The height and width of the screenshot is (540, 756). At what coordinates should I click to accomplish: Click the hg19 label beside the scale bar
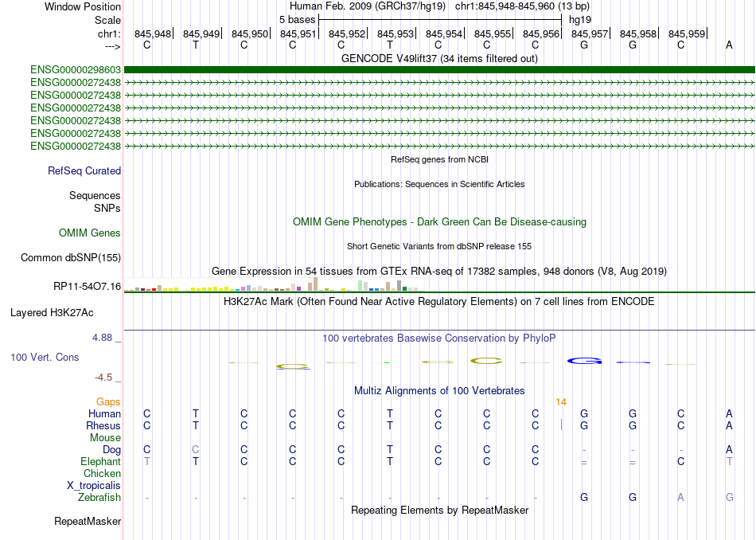(x=580, y=20)
